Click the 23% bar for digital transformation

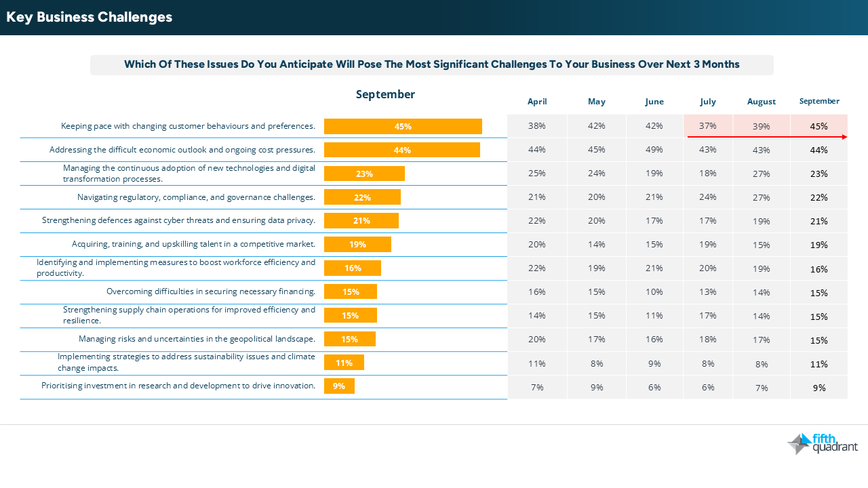pyautogui.click(x=364, y=174)
